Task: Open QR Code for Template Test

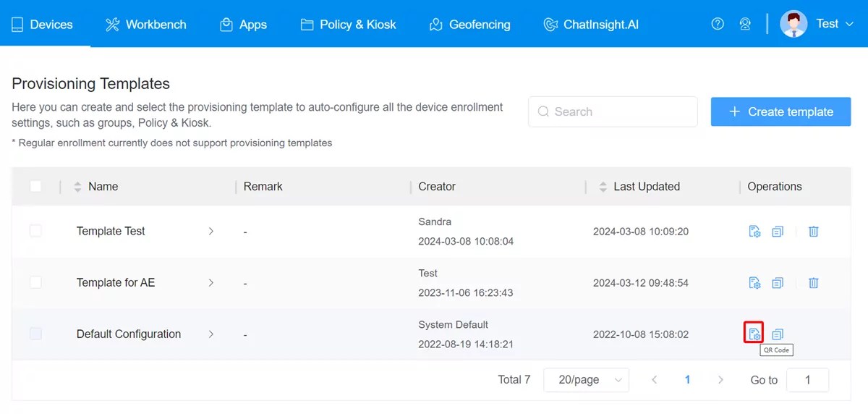Action: (754, 232)
